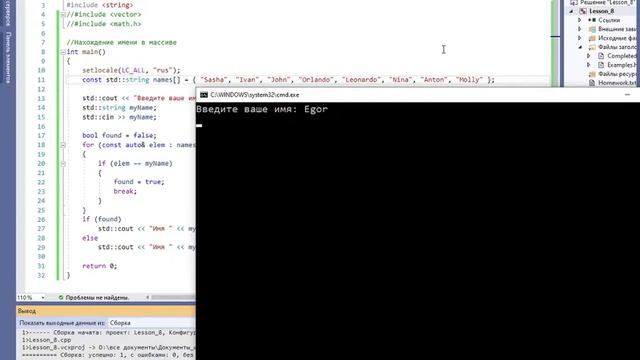Viewport: 640px width, 360px height.
Task: Expand the Исходные файлы node
Action: point(580,38)
